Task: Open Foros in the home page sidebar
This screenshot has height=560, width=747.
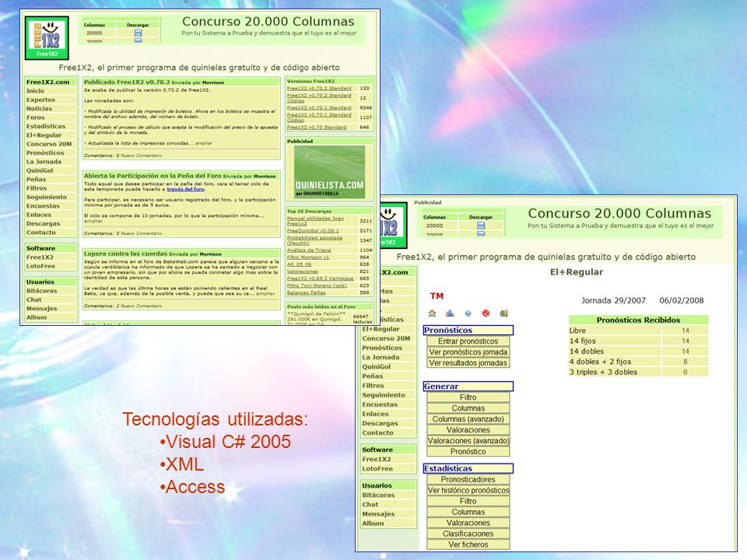Action: 35,117
